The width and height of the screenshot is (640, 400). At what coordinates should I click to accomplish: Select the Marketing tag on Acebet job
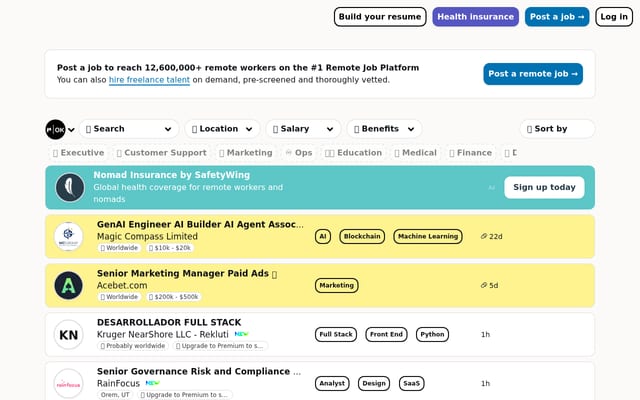coord(336,285)
